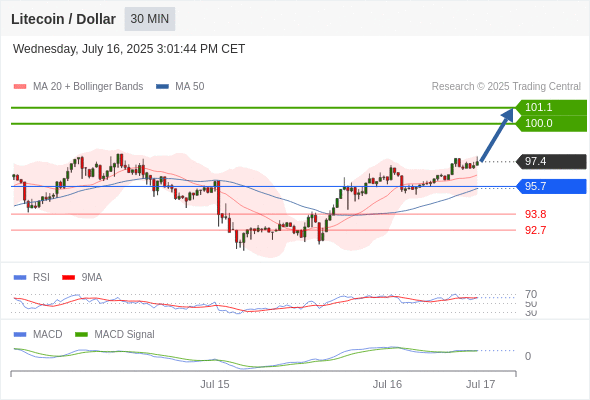Click the Jul 17 date marker
This screenshot has height=400, width=590.
click(481, 384)
